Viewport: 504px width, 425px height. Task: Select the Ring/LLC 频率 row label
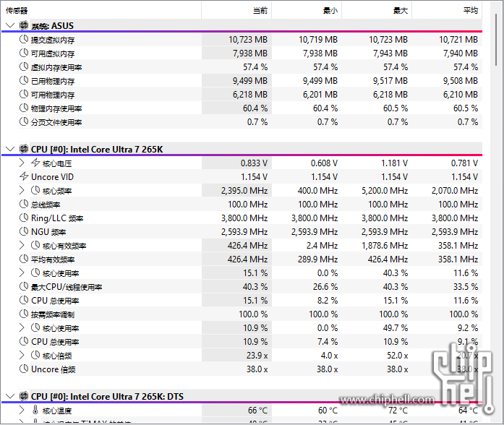point(57,218)
